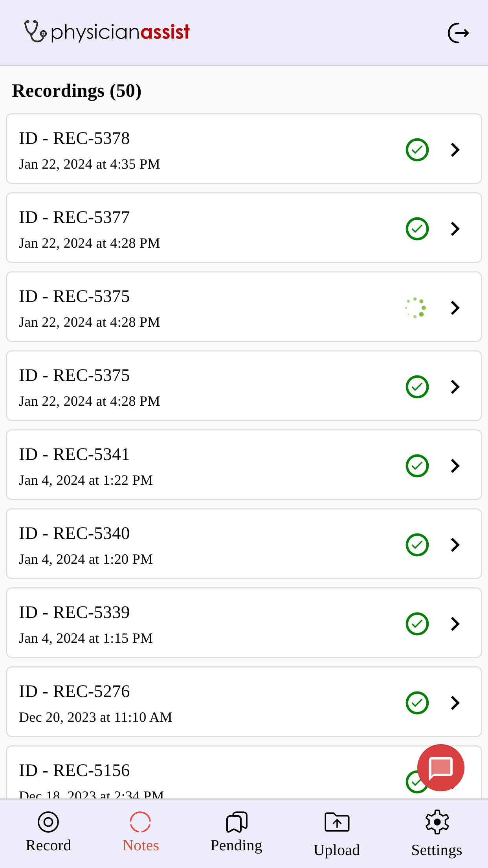This screenshot has width=488, height=868.
Task: Click the Pending bookmarks icon
Action: [x=237, y=822]
